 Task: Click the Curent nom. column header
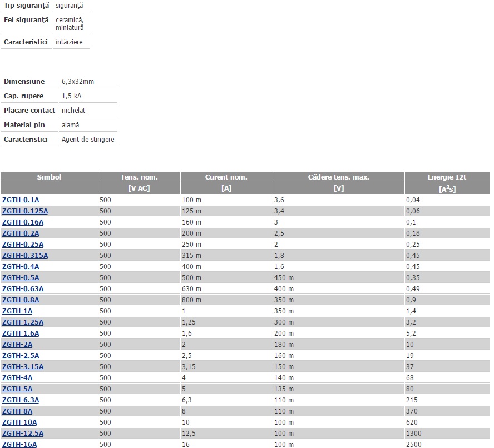226,177
